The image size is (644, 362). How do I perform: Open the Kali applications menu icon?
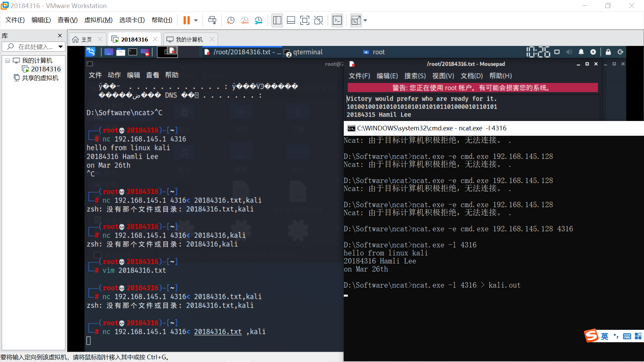point(91,52)
